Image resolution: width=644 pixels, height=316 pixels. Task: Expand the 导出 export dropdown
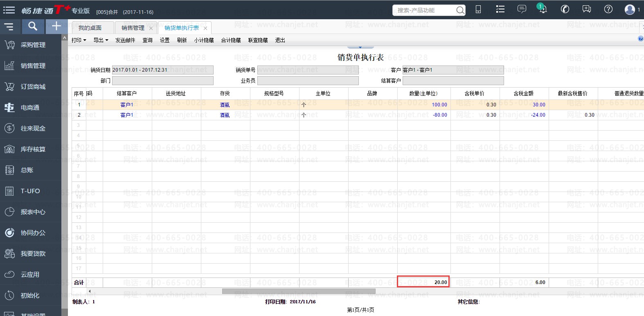tap(100, 40)
